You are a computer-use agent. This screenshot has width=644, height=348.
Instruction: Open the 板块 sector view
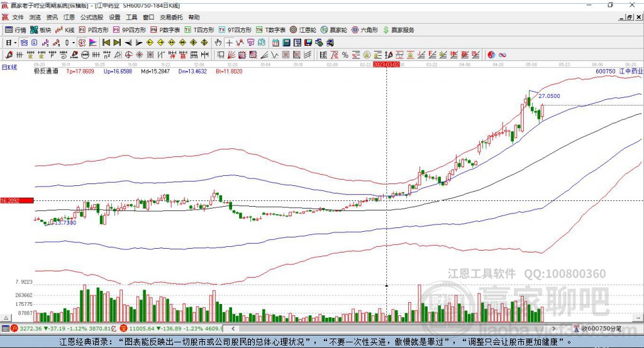pos(40,30)
